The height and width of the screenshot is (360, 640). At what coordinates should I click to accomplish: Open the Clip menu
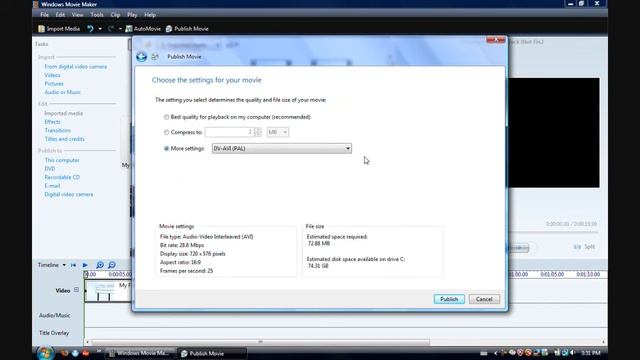(115, 15)
